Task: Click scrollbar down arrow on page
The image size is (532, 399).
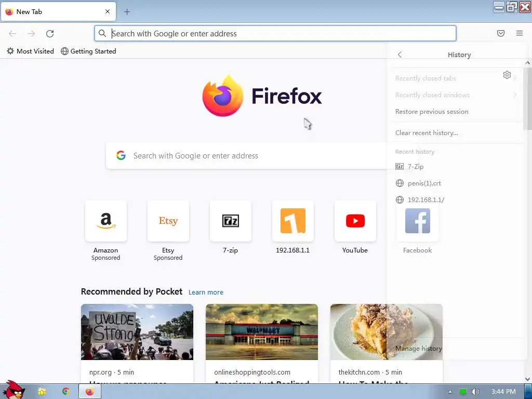Action: [528, 379]
